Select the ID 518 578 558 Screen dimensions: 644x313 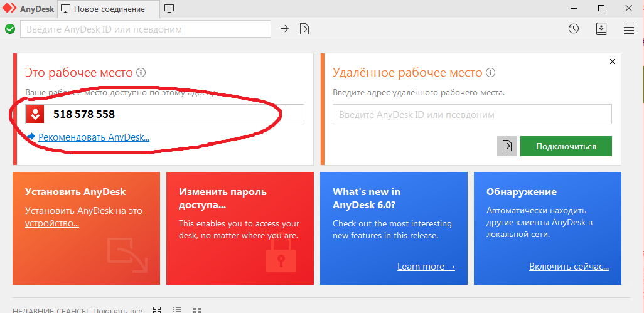tap(84, 114)
